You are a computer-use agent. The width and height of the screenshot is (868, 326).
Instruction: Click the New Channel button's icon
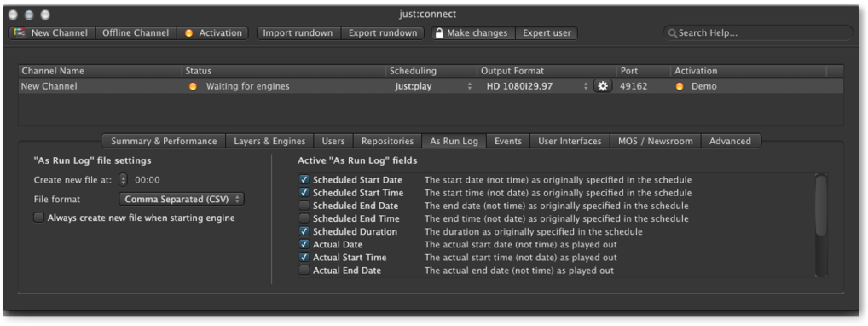pos(20,32)
